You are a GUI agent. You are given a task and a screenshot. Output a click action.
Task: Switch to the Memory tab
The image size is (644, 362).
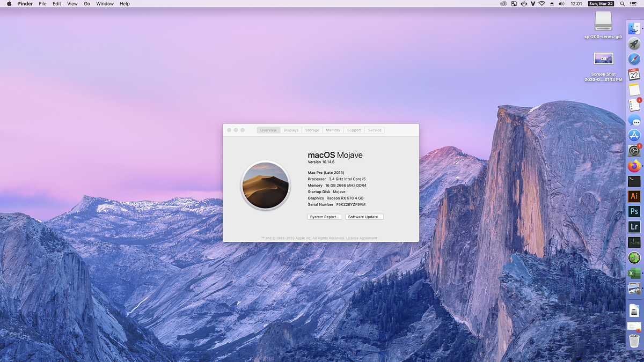pos(333,130)
